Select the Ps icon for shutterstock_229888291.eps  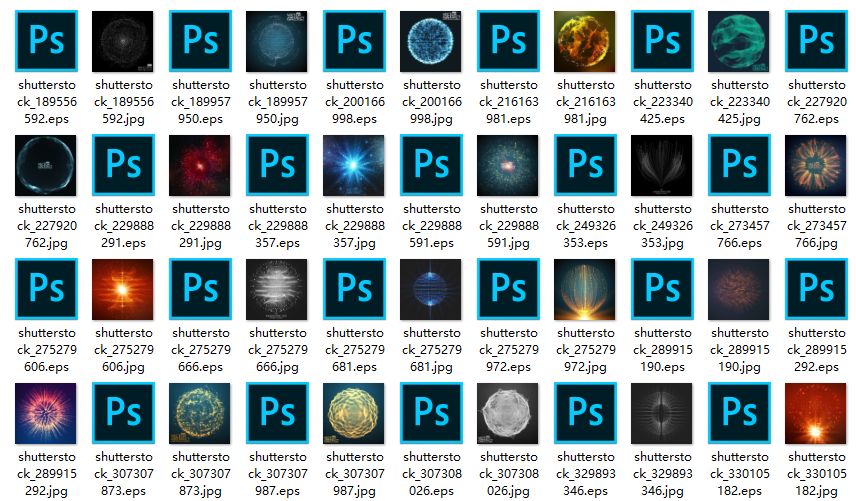[123, 165]
